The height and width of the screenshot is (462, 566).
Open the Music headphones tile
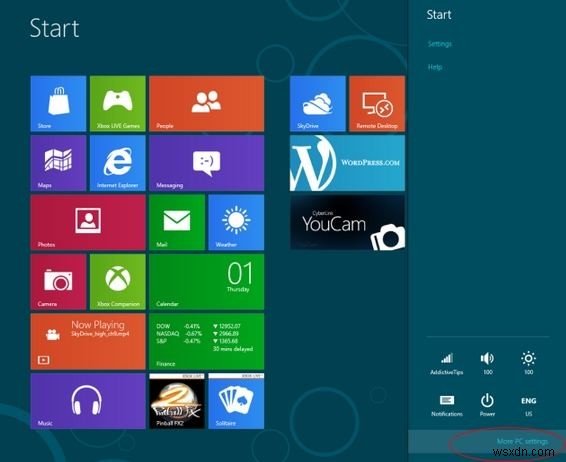pos(88,401)
